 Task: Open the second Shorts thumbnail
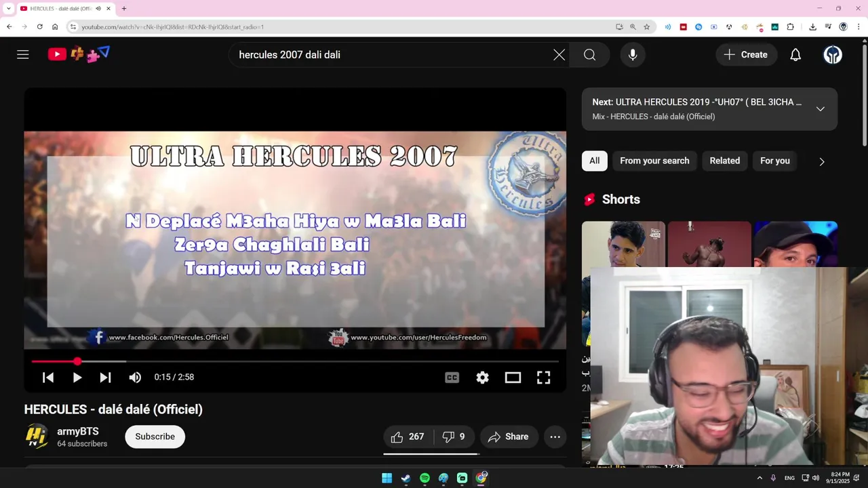click(709, 244)
